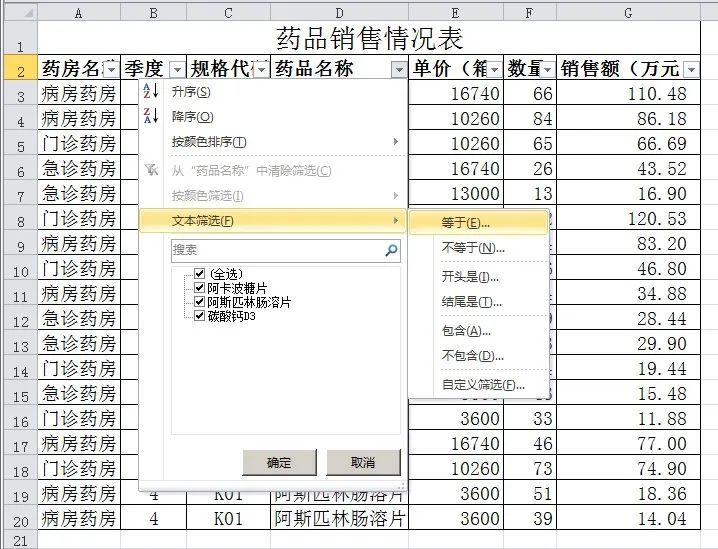Select row 20 header
This screenshot has height=549, width=718.
pyautogui.click(x=21, y=518)
